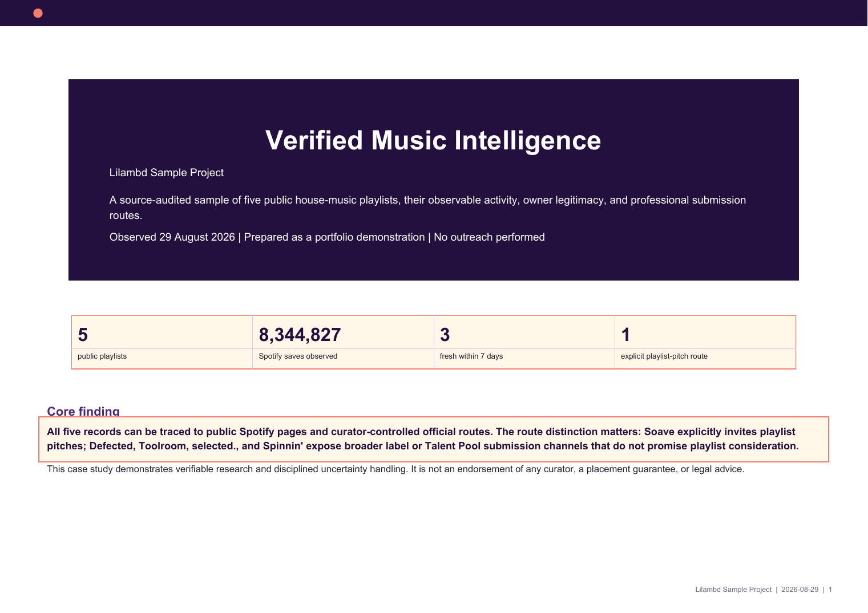Click the 'fresh within 7 days' label

(471, 356)
